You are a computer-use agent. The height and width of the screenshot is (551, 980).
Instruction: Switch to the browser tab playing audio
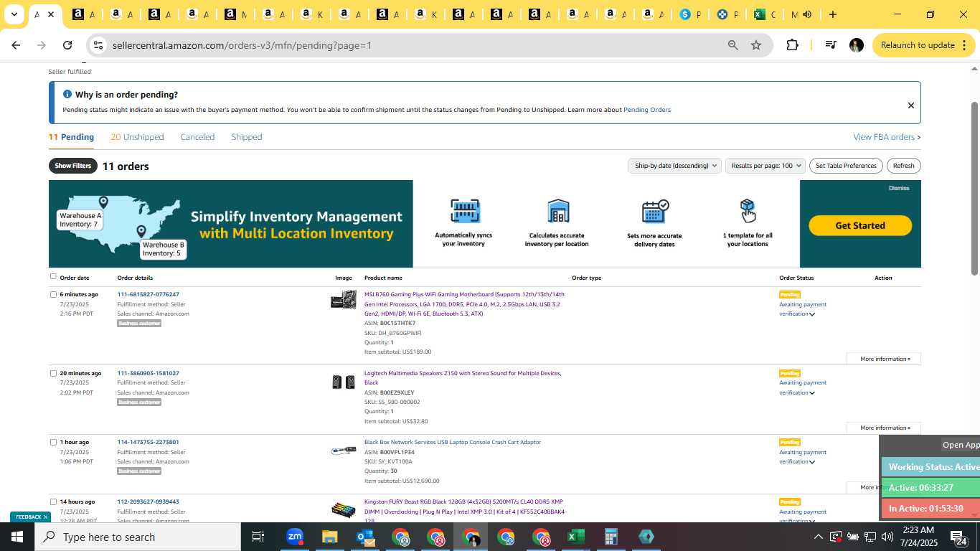point(801,14)
